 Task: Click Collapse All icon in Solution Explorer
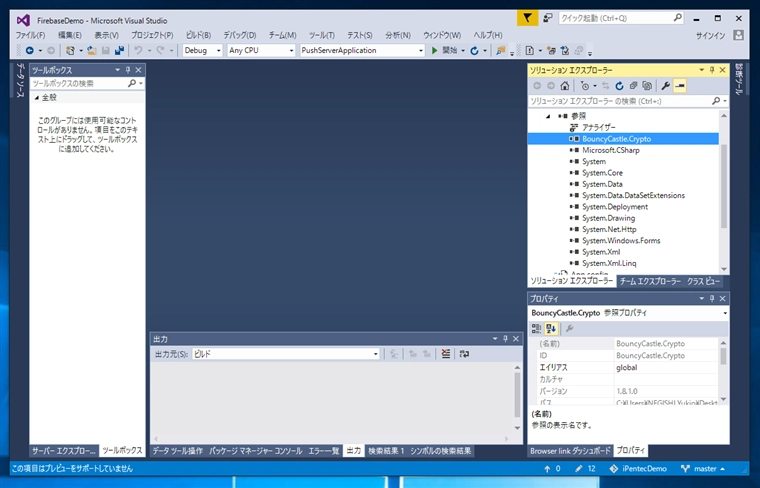[633, 86]
